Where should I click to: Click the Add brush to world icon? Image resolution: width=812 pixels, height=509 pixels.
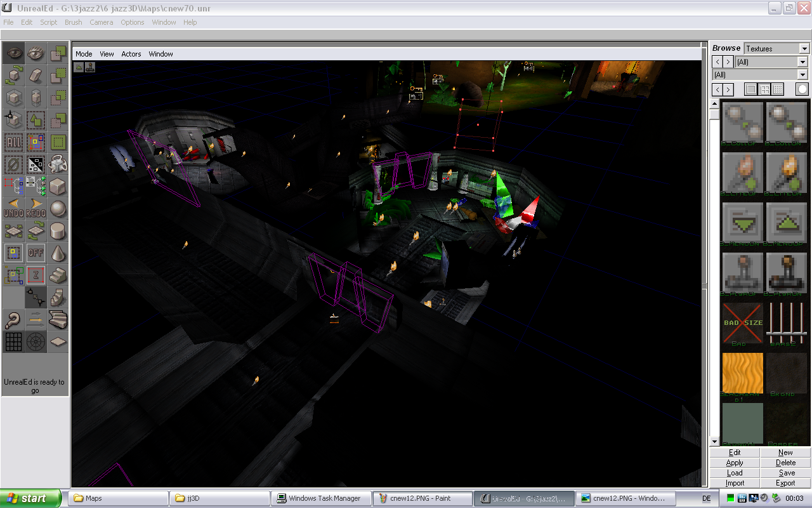[x=58, y=53]
